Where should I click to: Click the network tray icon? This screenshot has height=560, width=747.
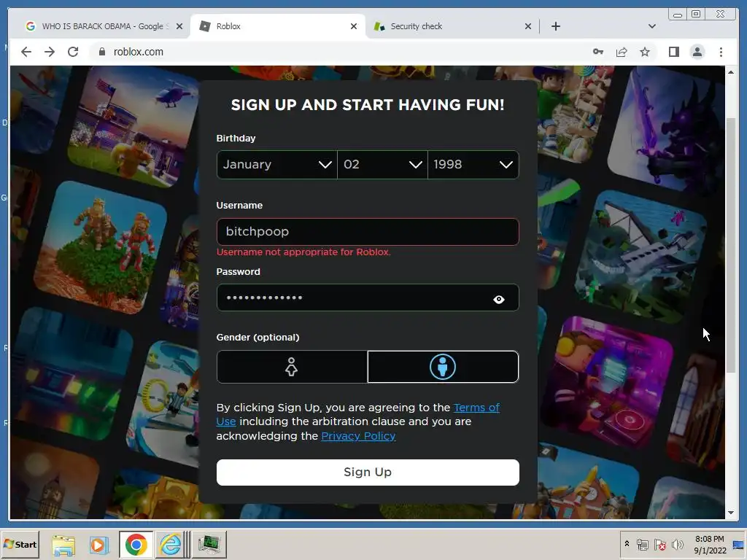642,545
